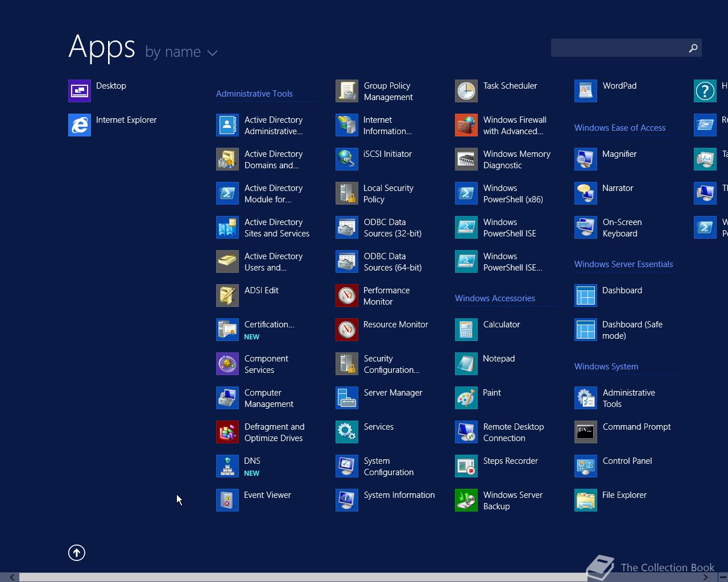Open the 'by name' sort dropdown
The height and width of the screenshot is (582, 728).
[181, 52]
